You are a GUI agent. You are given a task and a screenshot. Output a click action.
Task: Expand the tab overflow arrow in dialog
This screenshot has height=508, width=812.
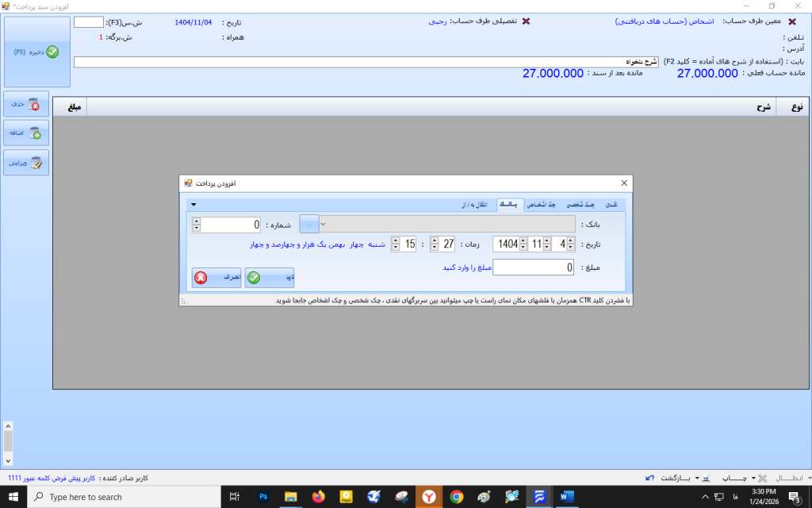click(193, 205)
